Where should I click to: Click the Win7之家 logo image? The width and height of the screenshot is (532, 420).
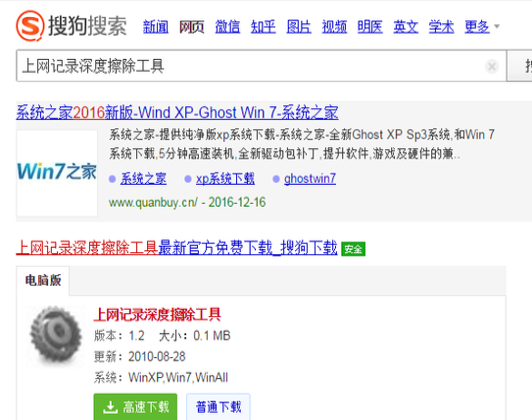pyautogui.click(x=57, y=172)
